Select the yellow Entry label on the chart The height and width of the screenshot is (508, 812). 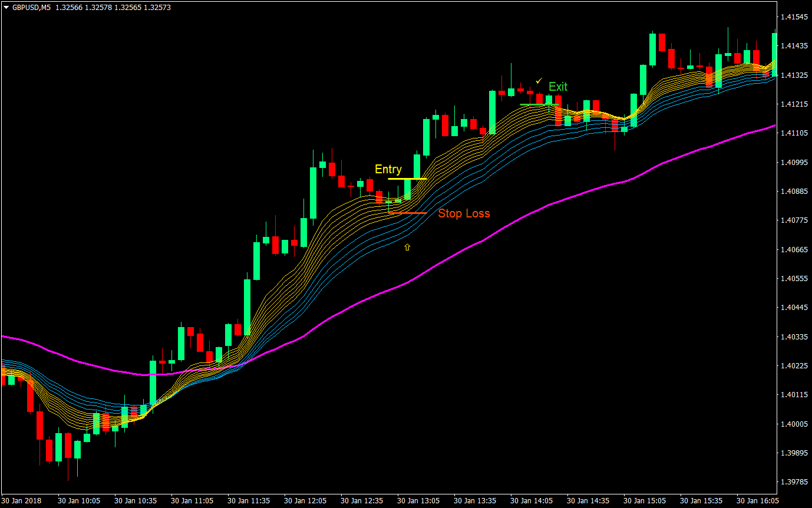[388, 170]
